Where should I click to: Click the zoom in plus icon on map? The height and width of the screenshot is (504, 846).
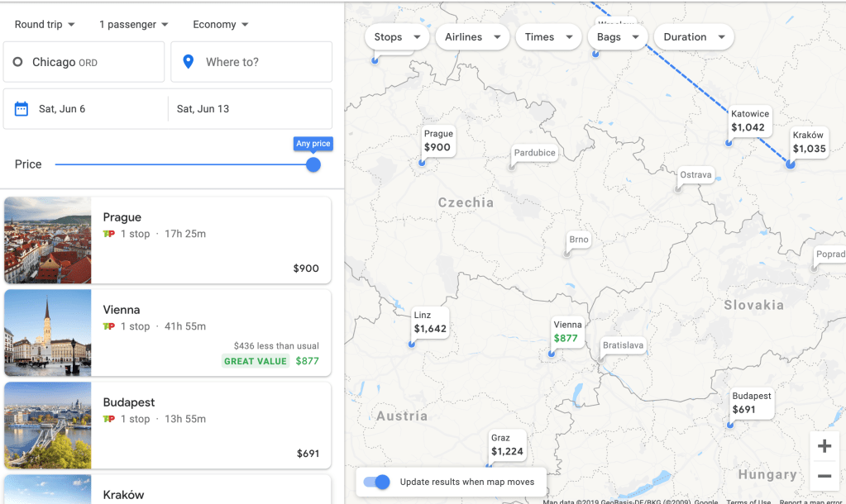pyautogui.click(x=824, y=447)
